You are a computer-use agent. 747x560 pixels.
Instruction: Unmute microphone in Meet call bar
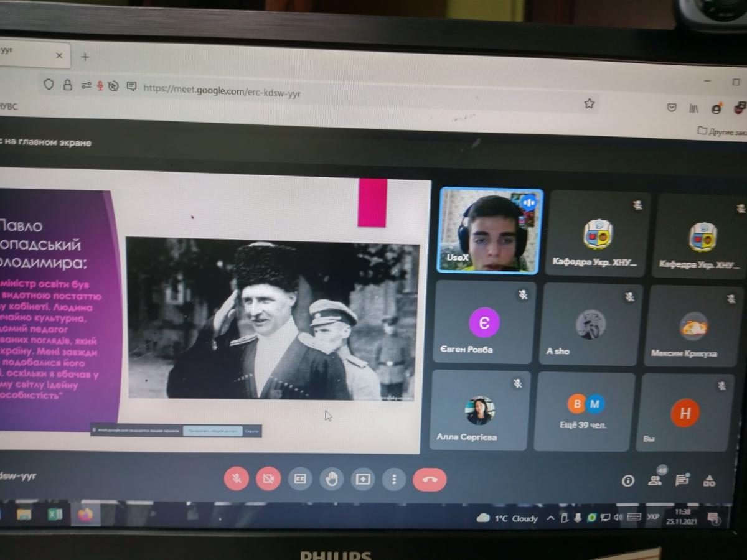coord(237,478)
